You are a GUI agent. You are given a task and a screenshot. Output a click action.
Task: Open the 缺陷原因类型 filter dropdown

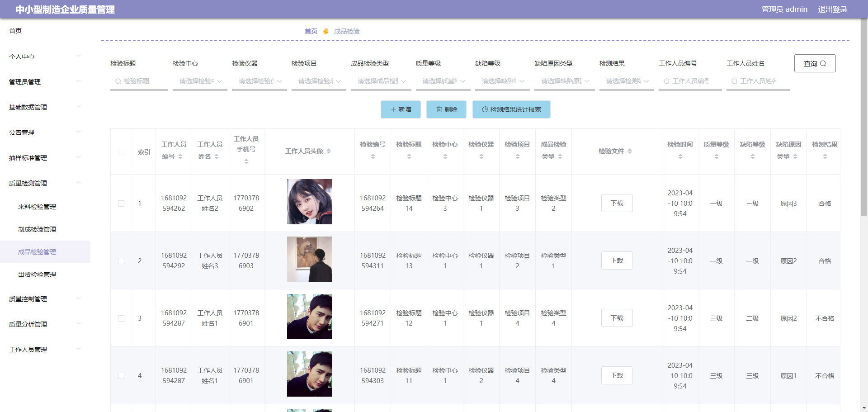565,81
